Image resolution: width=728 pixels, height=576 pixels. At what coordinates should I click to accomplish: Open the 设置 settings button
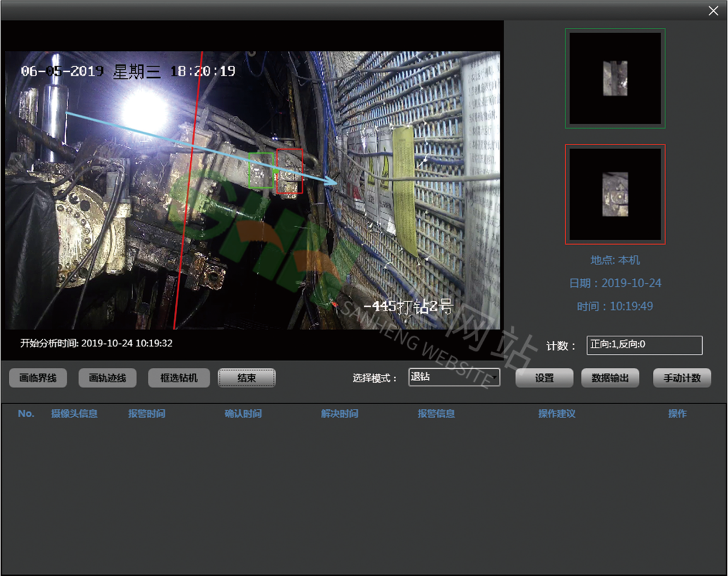click(544, 378)
